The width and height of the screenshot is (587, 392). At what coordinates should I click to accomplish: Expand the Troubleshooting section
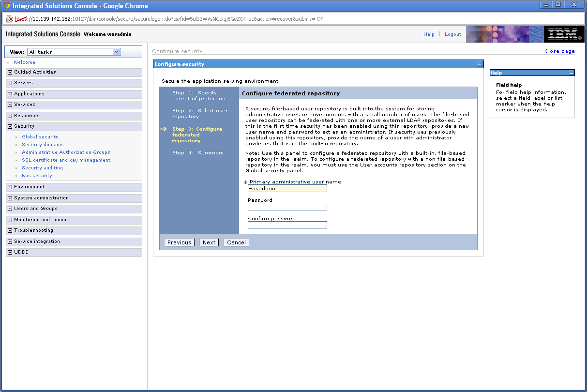(x=10, y=230)
